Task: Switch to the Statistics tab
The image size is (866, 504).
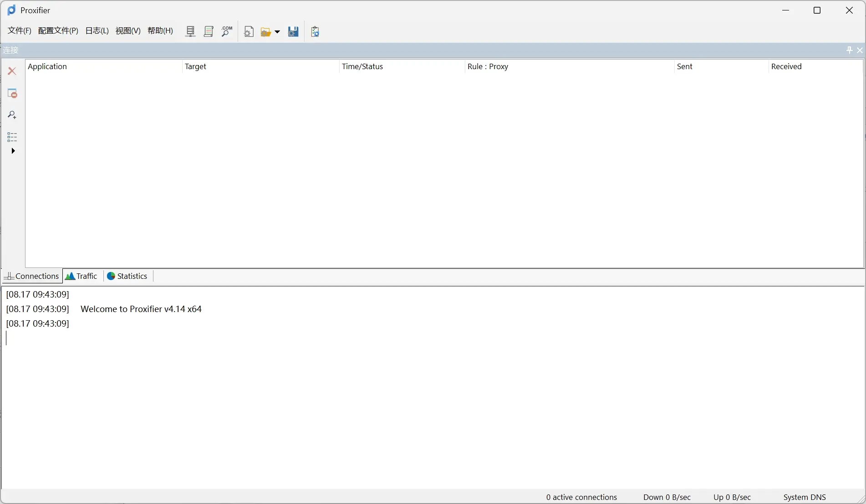Action: tap(127, 276)
